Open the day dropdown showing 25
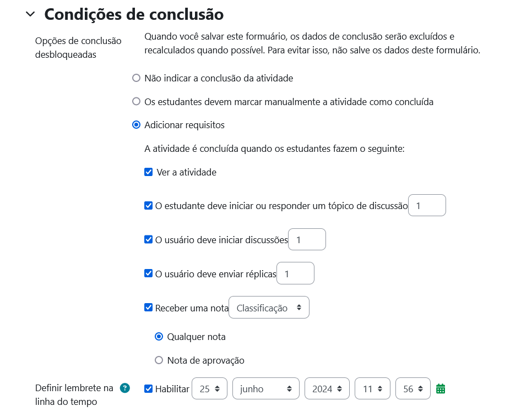Viewport: 532px width, 417px height. click(x=209, y=389)
